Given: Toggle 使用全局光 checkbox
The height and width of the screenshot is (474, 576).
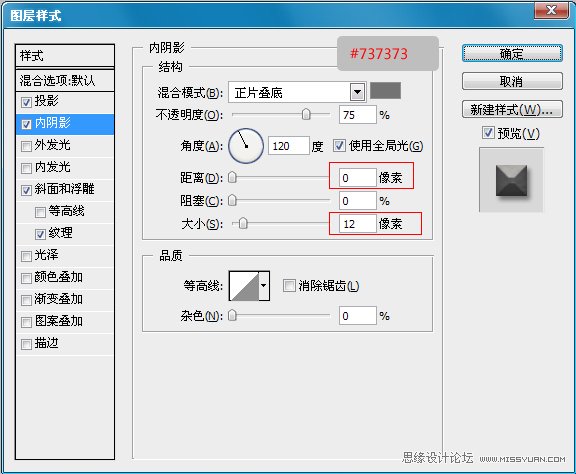Looking at the screenshot, I should click(x=339, y=146).
